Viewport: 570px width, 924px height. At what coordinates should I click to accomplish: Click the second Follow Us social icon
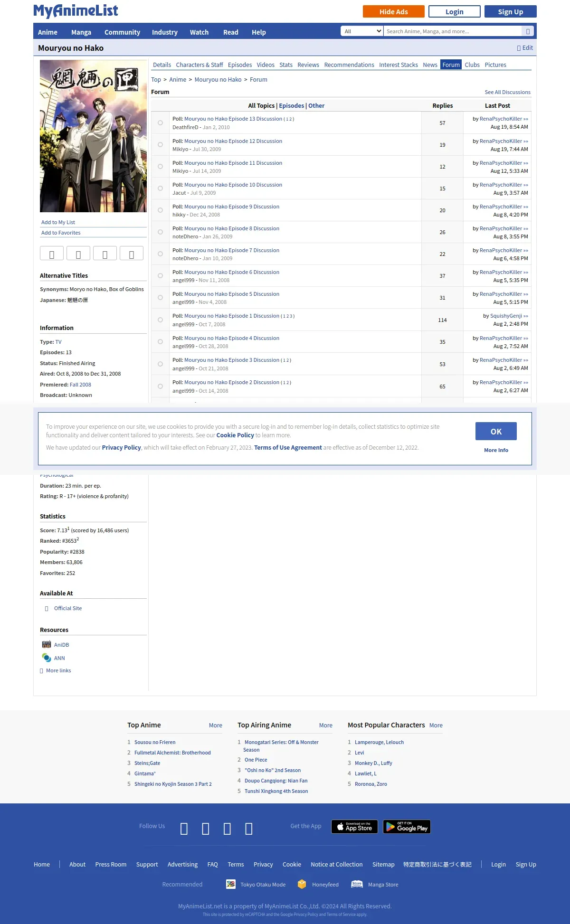click(206, 829)
